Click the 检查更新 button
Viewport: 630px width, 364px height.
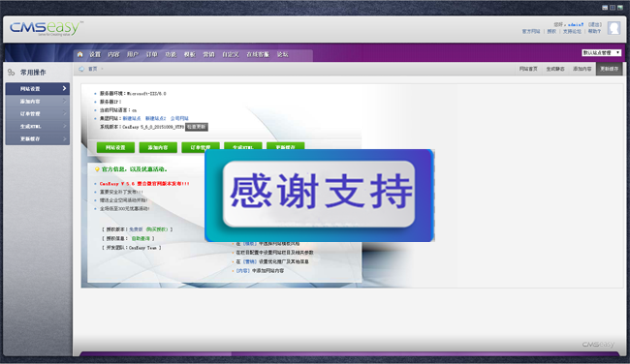click(x=197, y=127)
